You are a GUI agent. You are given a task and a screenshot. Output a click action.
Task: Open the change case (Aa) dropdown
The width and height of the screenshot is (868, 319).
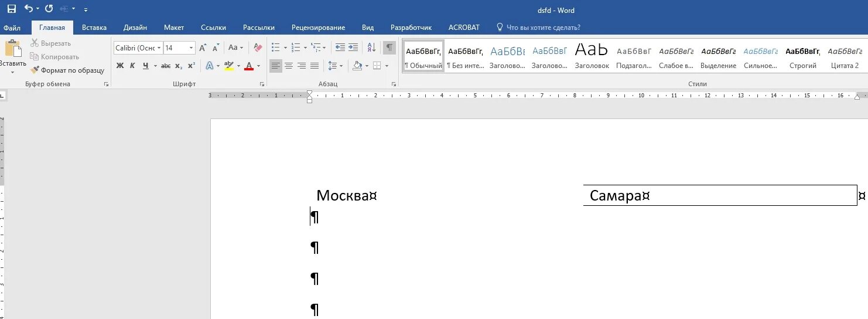coord(235,48)
